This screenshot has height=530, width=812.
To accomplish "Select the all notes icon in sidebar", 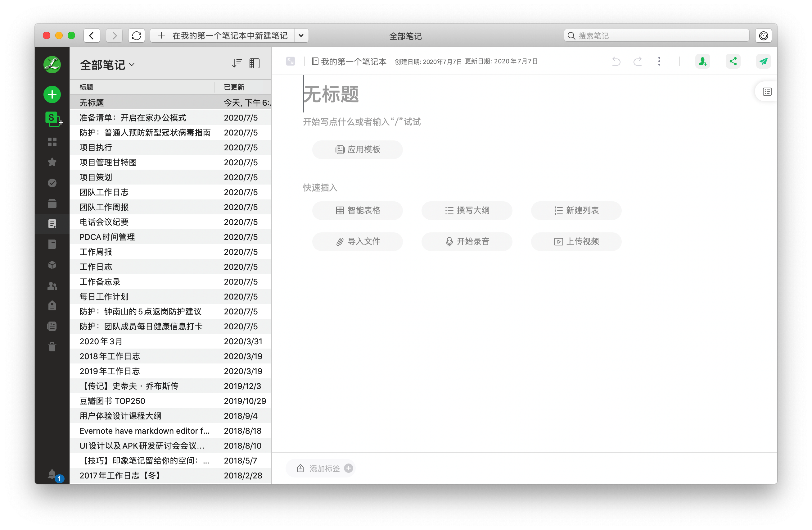I will (x=52, y=224).
